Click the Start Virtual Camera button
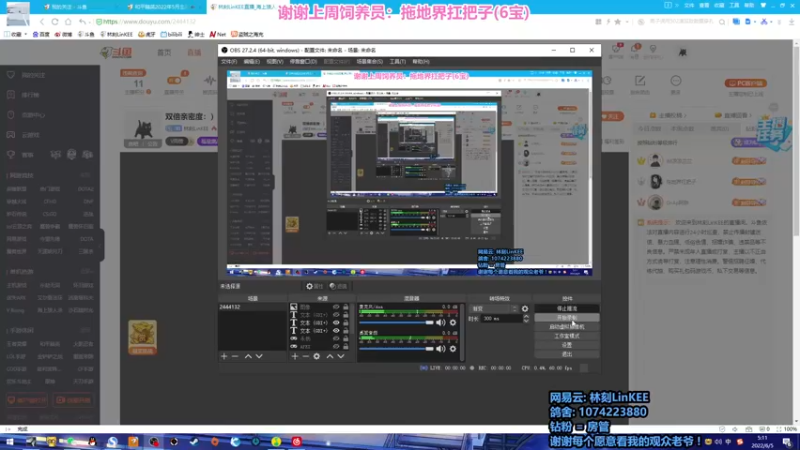Screen dimensions: 800x450 567,327
